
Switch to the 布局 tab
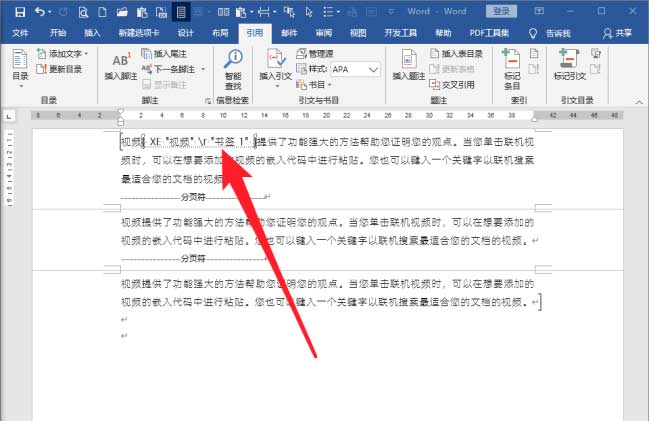pyautogui.click(x=220, y=33)
